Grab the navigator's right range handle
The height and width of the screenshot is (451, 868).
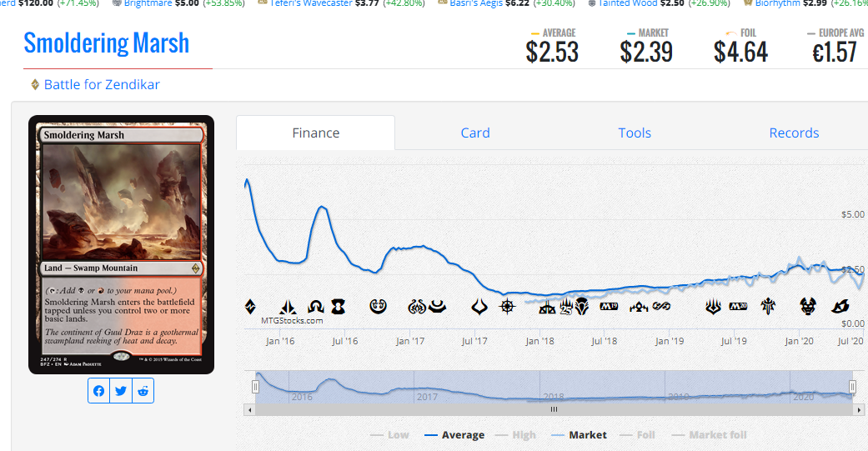[x=852, y=386]
